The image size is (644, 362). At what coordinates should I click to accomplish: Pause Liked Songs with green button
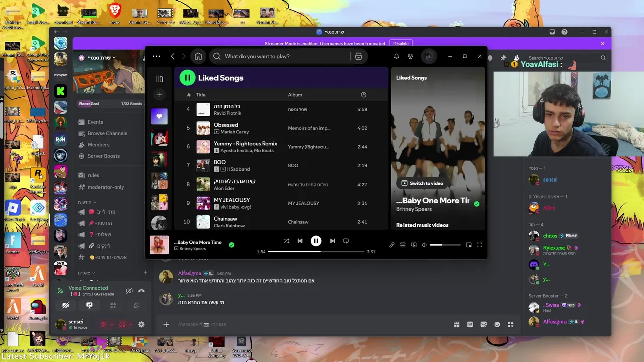pos(187,77)
